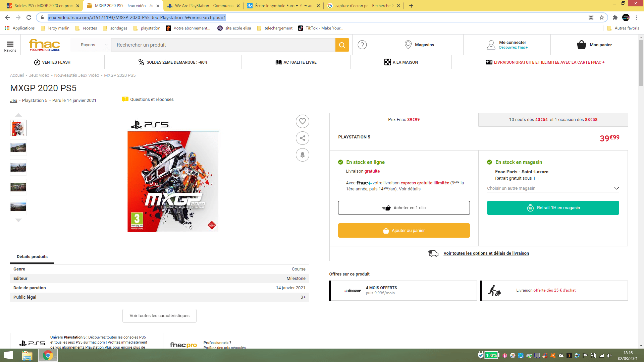
Task: Click Voir détails Fnac+ link
Action: coord(410,189)
